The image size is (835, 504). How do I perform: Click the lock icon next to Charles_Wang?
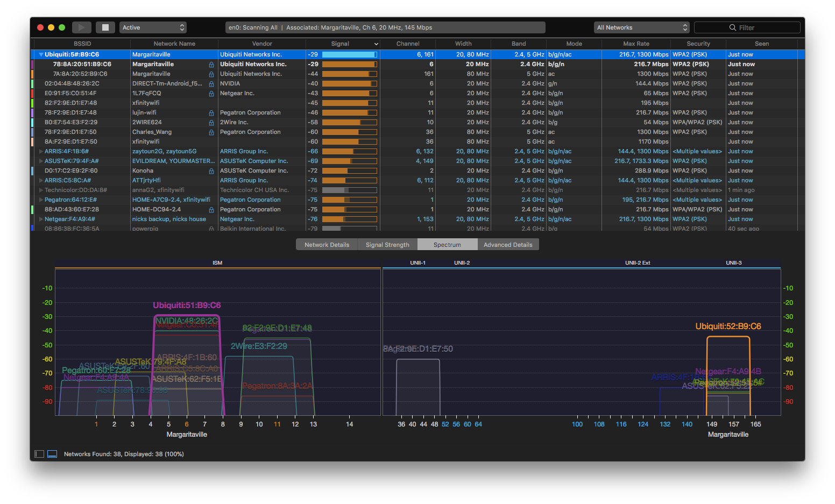[x=211, y=132]
